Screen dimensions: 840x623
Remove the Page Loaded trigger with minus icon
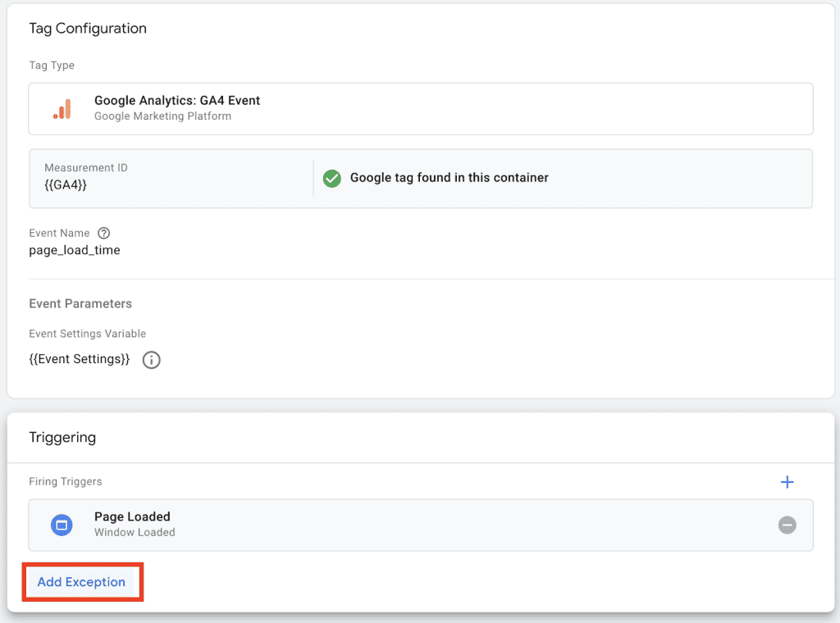coord(787,525)
